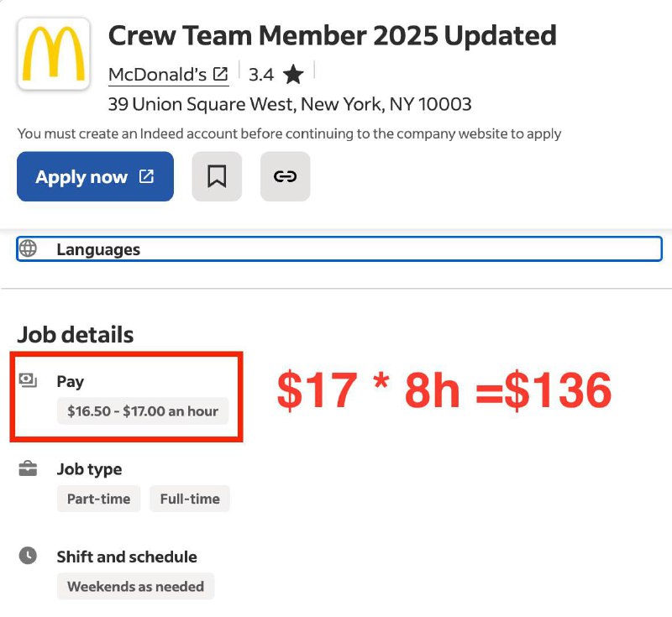Click the globe icon next to Languages

coord(28,248)
